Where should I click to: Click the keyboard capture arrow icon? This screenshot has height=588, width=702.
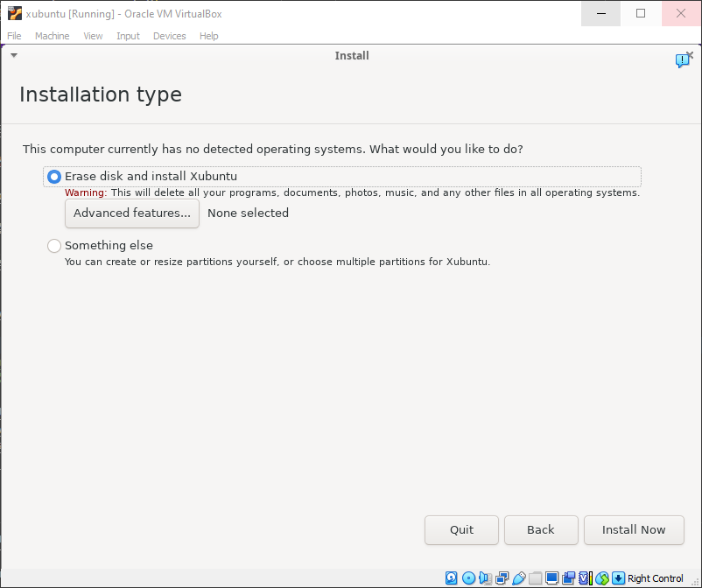618,578
